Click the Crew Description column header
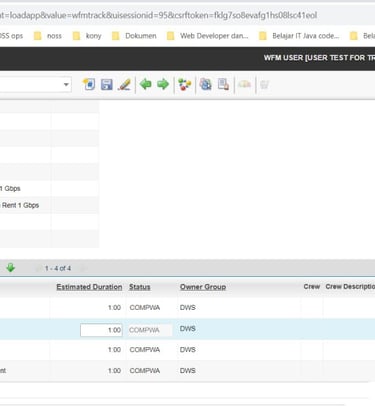This screenshot has height=406, width=375. click(x=350, y=287)
